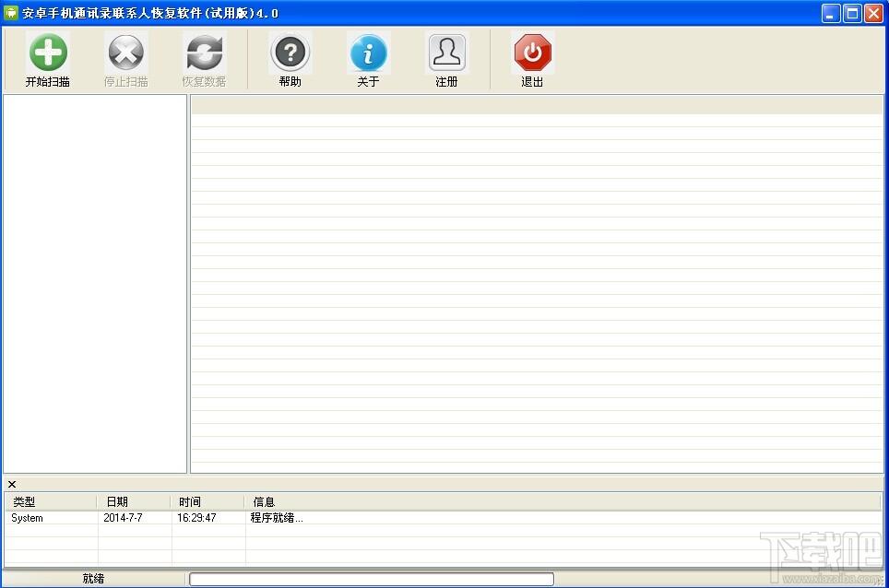Close the log panel with X
The image size is (889, 588).
click(12, 485)
